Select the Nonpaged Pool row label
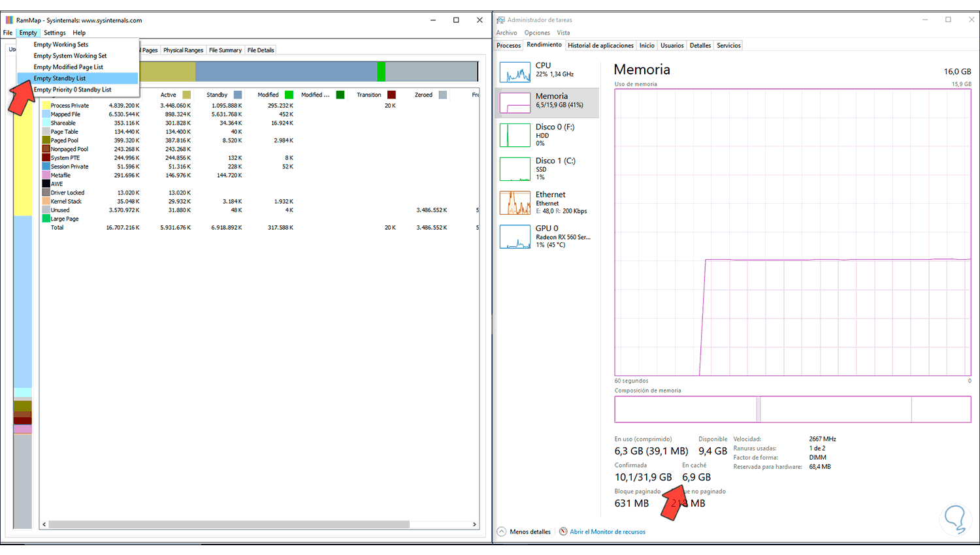The image size is (980, 555). point(69,149)
